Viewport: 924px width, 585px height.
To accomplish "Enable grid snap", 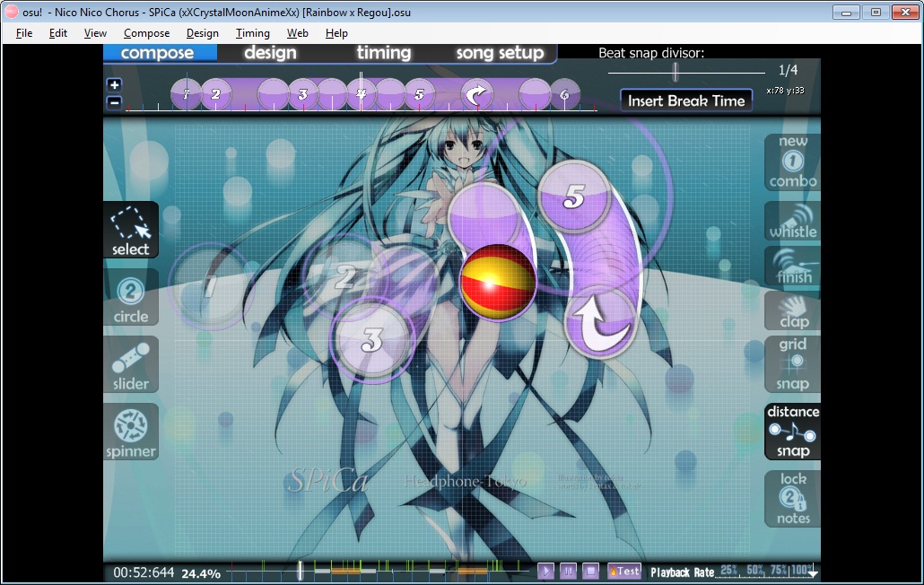I will [793, 364].
